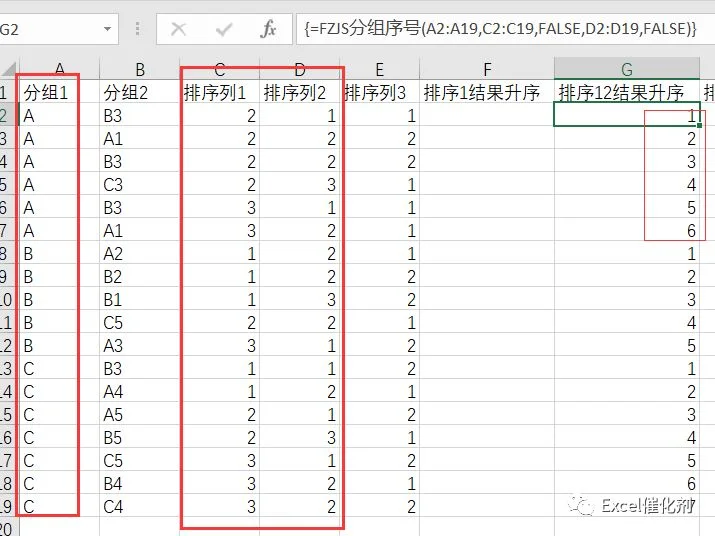This screenshot has height=536, width=715.
Task: Click header cell 排序1结果升序
Action: point(487,93)
